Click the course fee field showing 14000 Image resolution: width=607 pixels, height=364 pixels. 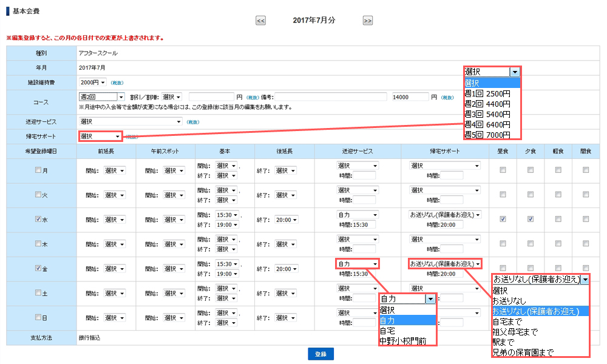coord(410,96)
